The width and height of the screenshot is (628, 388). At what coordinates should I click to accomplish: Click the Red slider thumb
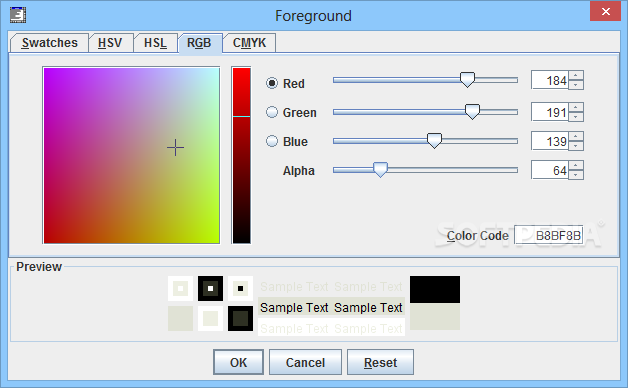(x=467, y=80)
